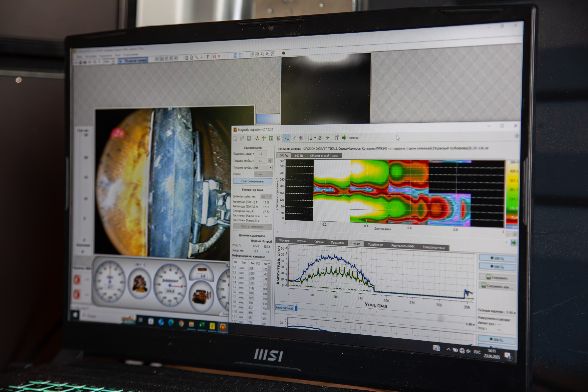
Task: Open File Explorer from the taskbar
Action: coord(191,324)
